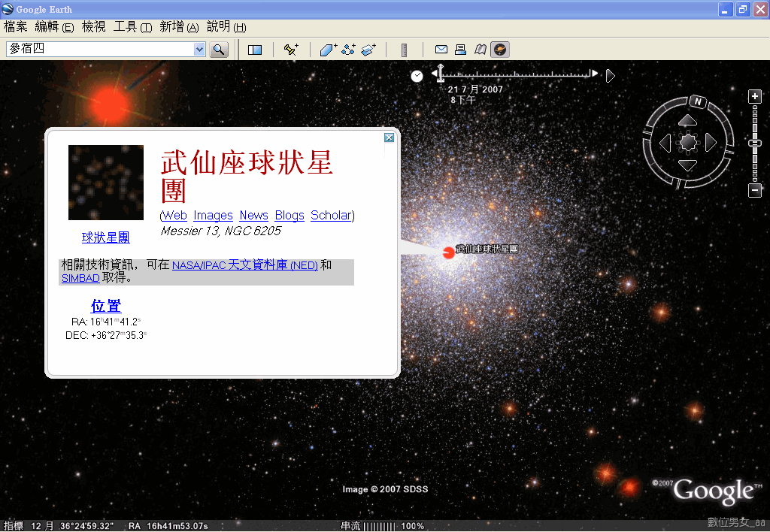Open the 檔案 menu
Image resolution: width=770 pixels, height=532 pixels.
click(16, 26)
